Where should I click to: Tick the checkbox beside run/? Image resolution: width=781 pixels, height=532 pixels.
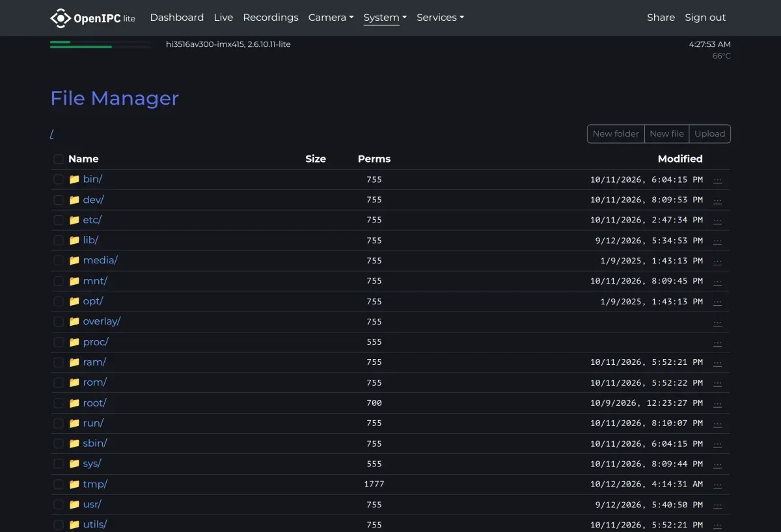59,423
